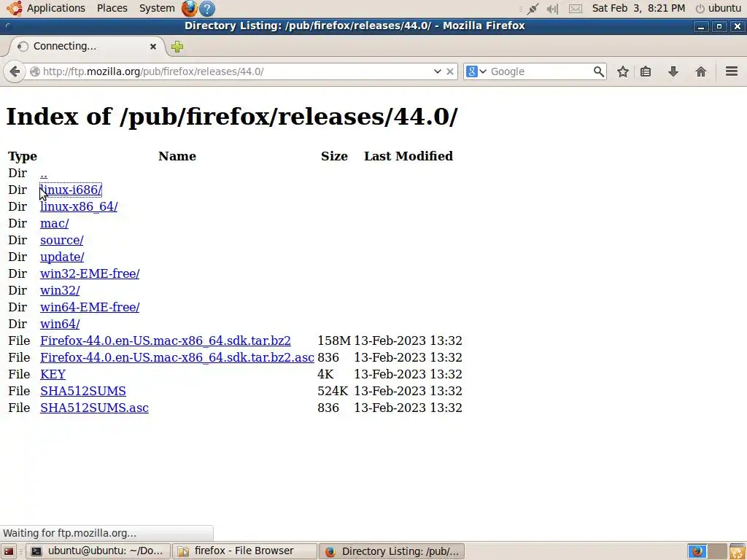The width and height of the screenshot is (747, 560).
Task: Open the sdk.tar.bz2.asc signature file
Action: pyautogui.click(x=177, y=357)
